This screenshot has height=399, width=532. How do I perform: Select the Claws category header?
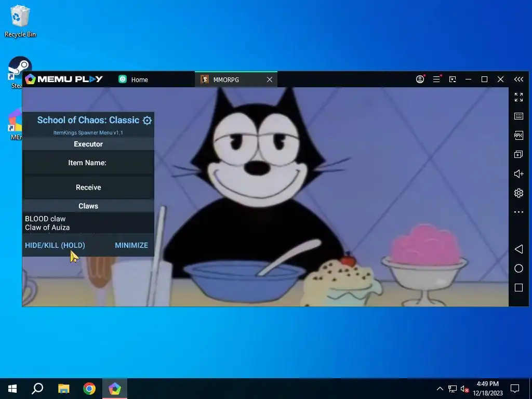[x=88, y=206]
